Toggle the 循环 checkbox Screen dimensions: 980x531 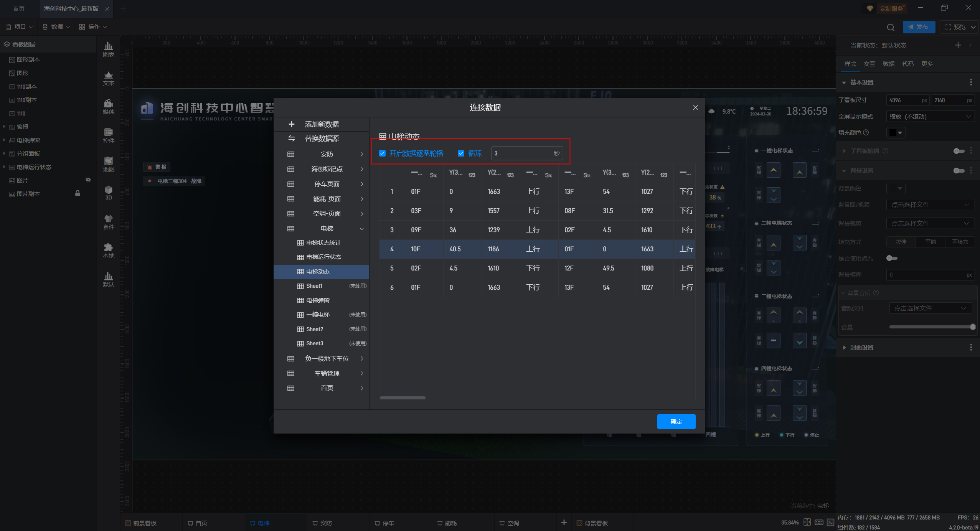(x=461, y=153)
